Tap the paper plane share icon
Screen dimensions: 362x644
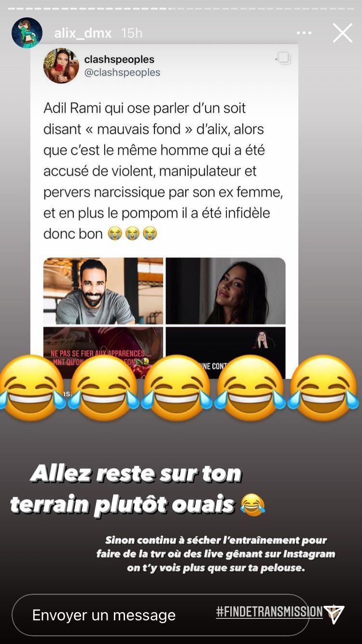coord(334,615)
